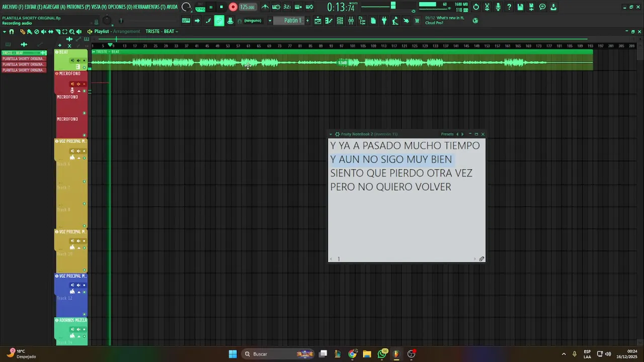Viewport: 644px width, 362px height.
Task: Toggle the blend recording overdub icon
Action: click(298, 7)
